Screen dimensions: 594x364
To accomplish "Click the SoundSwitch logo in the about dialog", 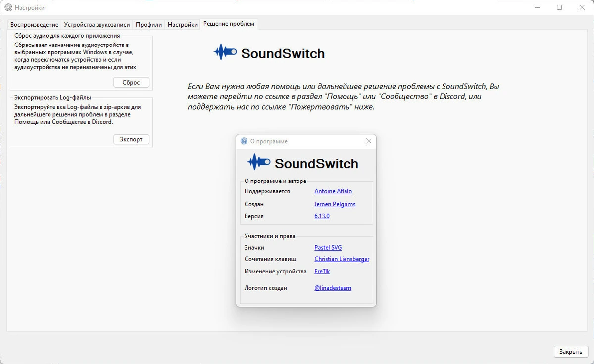I will 302,163.
